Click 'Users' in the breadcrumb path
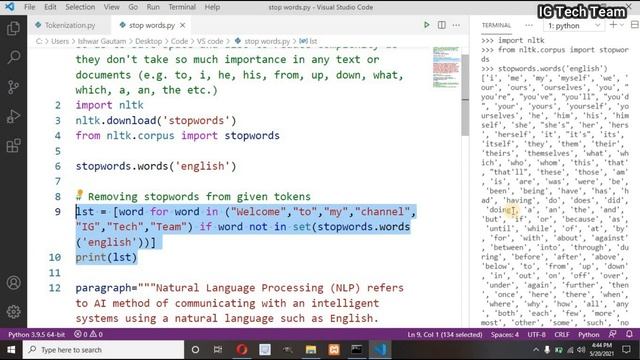640x360 pixels. tap(60, 41)
